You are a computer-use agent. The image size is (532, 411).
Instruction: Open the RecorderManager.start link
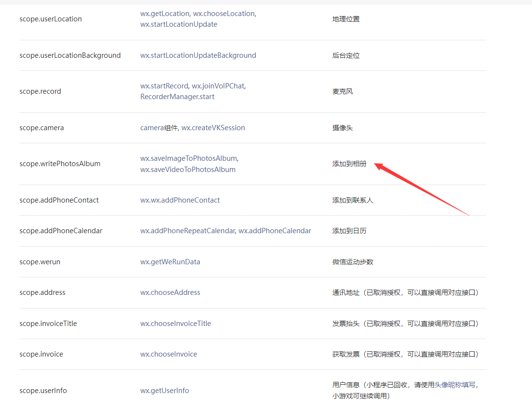pyautogui.click(x=177, y=97)
